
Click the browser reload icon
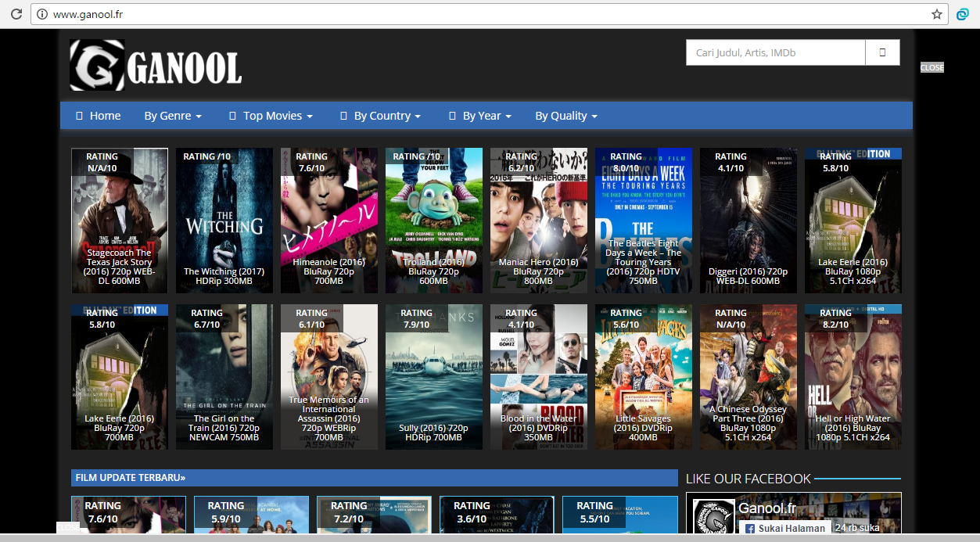coord(16,14)
